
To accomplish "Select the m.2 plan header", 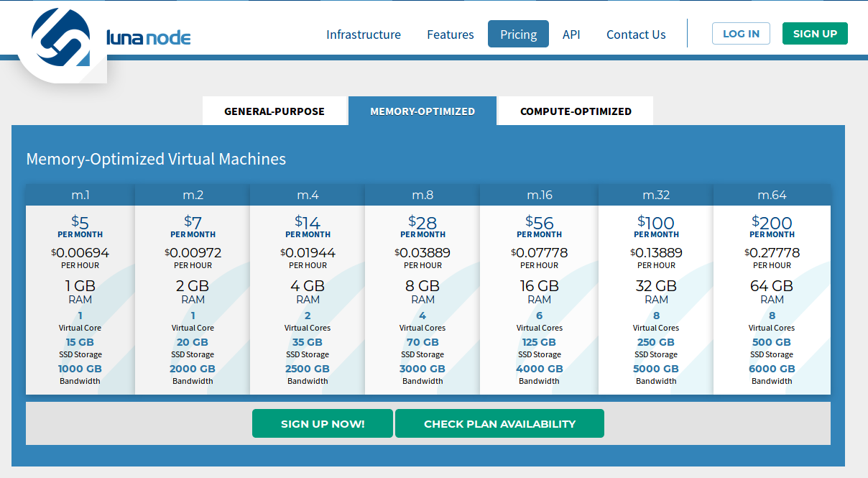I will (193, 195).
